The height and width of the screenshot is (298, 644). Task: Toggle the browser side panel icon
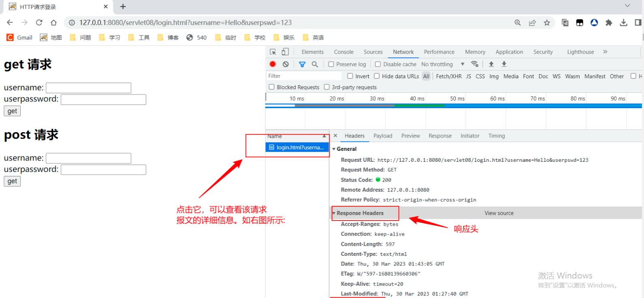point(638,23)
